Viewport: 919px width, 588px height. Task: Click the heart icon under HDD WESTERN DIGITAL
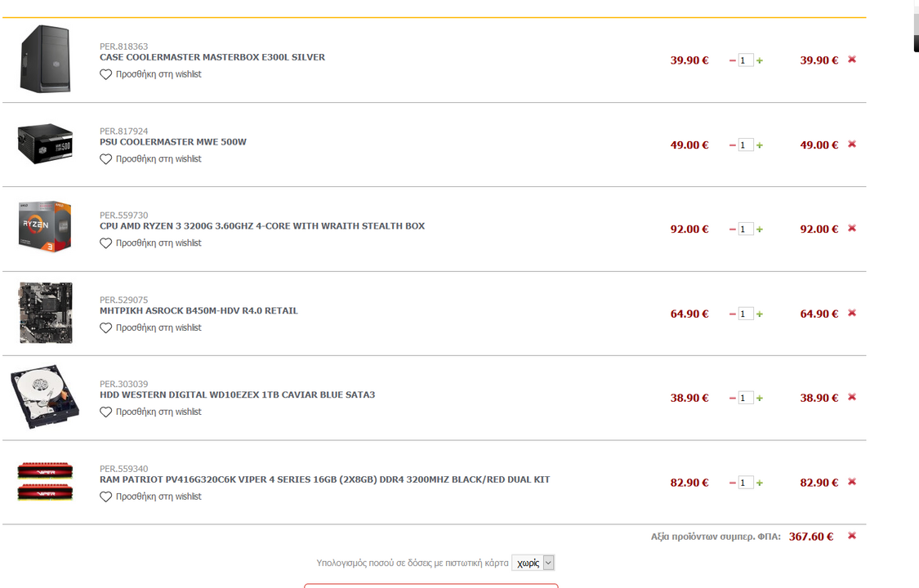(105, 412)
